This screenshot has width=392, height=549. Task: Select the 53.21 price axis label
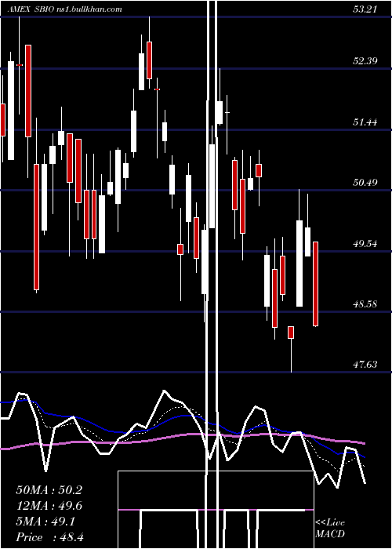(365, 9)
